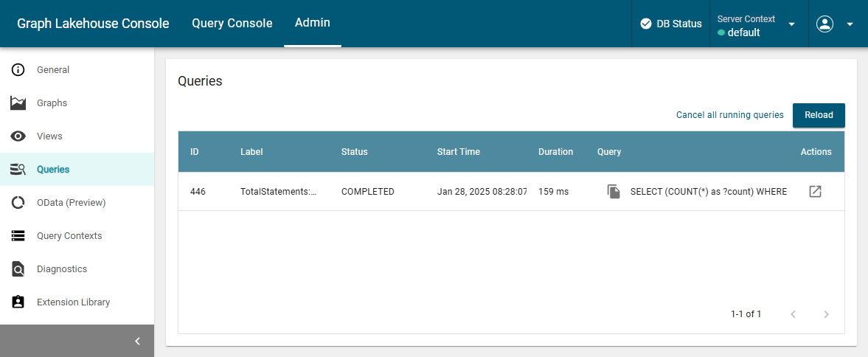This screenshot has width=868, height=357.
Task: Click the Extension Library clipboard icon
Action: (18, 302)
